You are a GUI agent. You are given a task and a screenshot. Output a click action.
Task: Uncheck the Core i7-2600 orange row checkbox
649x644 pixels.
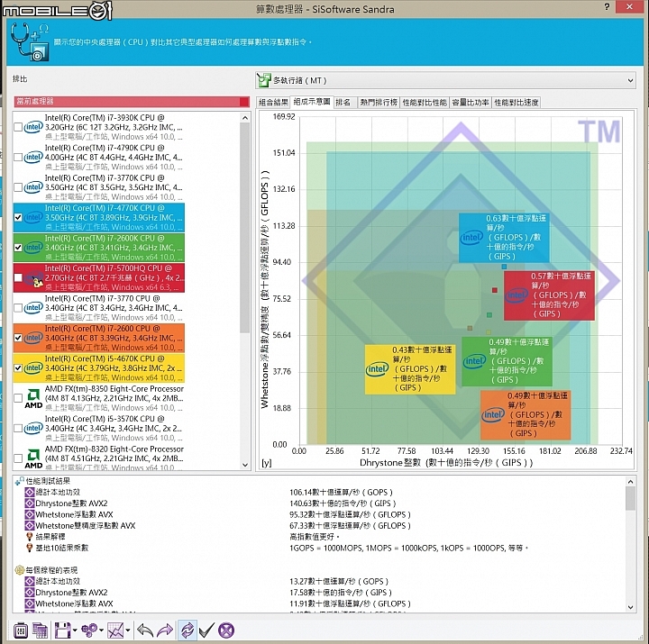[18, 338]
